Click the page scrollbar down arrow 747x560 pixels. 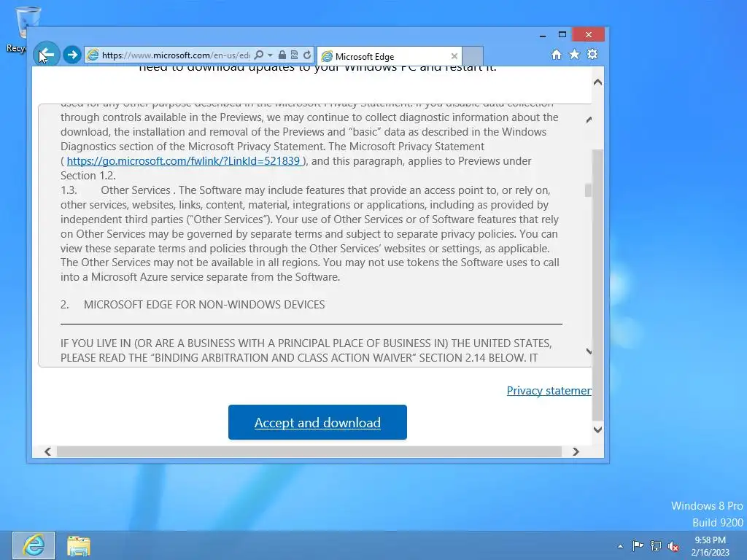click(597, 429)
